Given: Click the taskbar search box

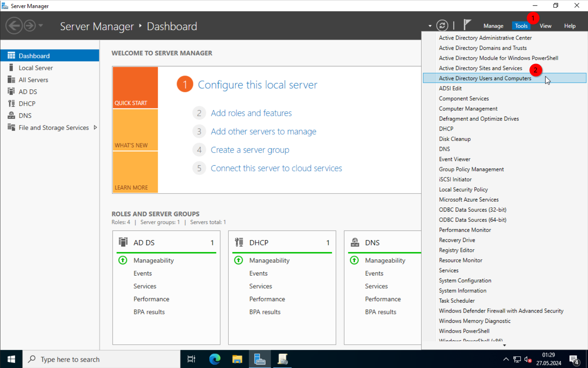Looking at the screenshot, I should click(102, 359).
